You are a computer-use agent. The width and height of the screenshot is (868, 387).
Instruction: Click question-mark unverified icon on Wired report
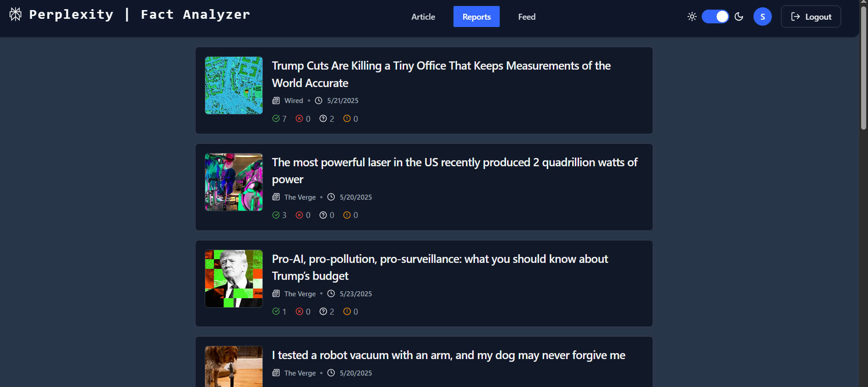(323, 119)
